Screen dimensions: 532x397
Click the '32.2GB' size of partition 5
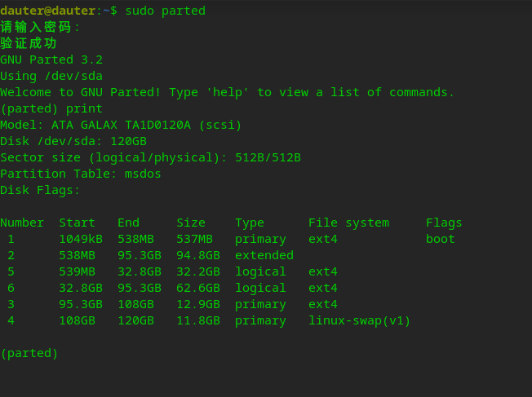tap(198, 271)
